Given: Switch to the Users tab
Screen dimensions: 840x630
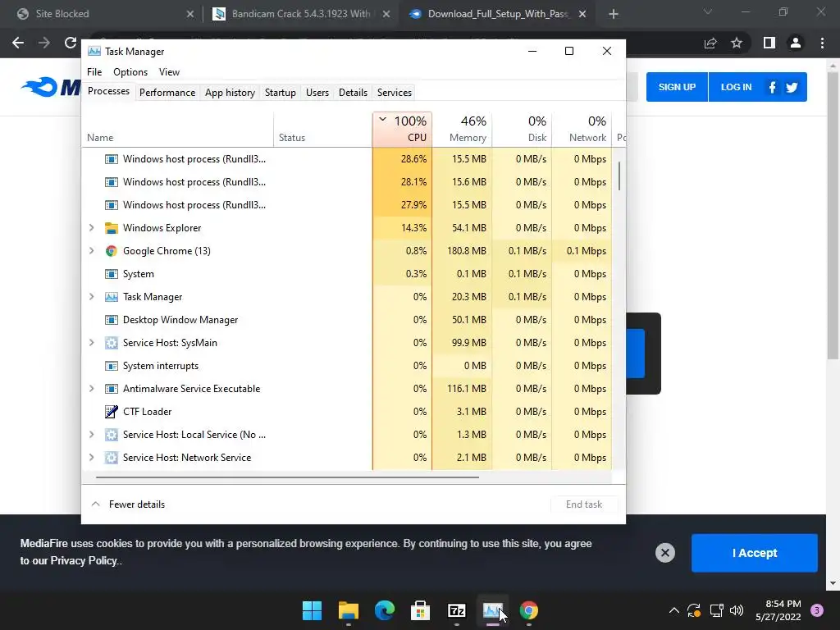Looking at the screenshot, I should pos(317,93).
